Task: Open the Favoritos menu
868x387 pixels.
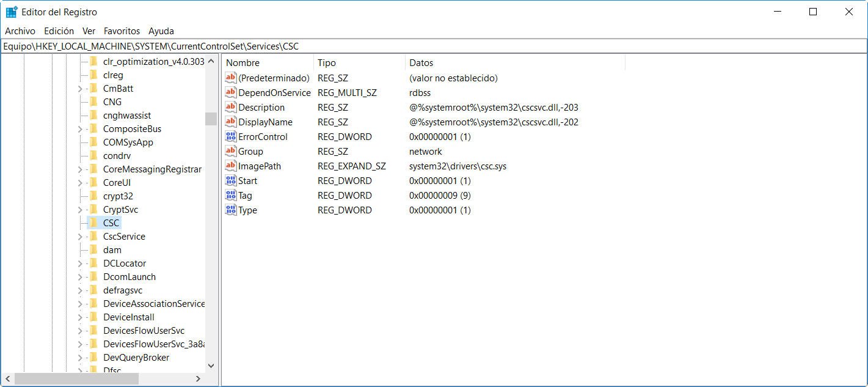Action: coord(122,31)
